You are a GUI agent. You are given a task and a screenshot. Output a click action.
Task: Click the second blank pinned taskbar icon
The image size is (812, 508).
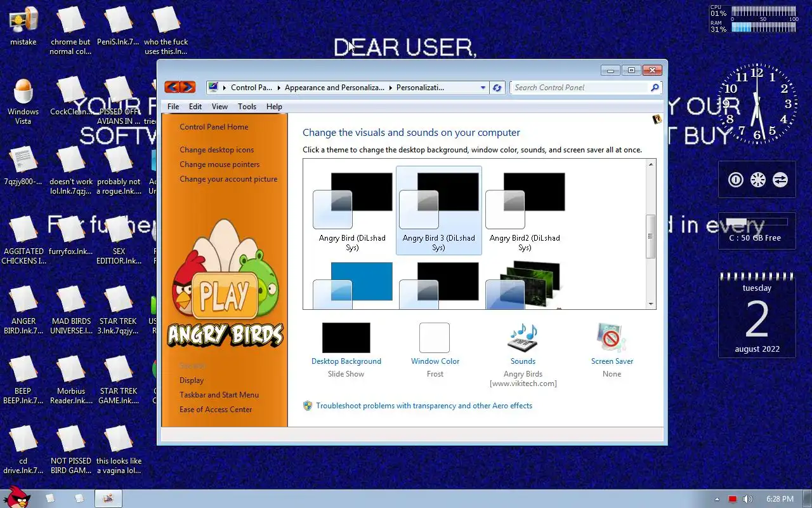point(79,498)
